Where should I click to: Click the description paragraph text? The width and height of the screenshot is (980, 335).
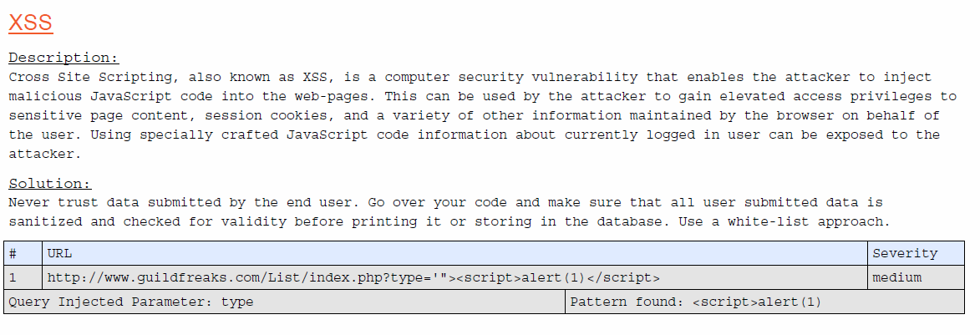pyautogui.click(x=483, y=115)
